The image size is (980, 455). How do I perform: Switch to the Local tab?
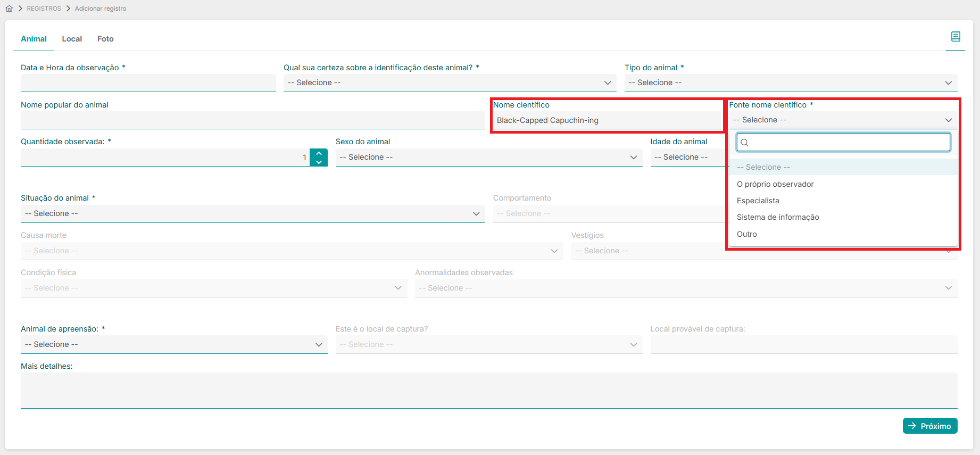coord(72,39)
